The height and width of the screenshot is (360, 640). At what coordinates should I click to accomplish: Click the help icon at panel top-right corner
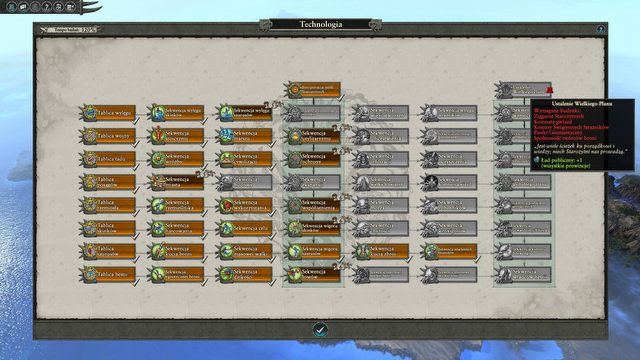point(600,29)
